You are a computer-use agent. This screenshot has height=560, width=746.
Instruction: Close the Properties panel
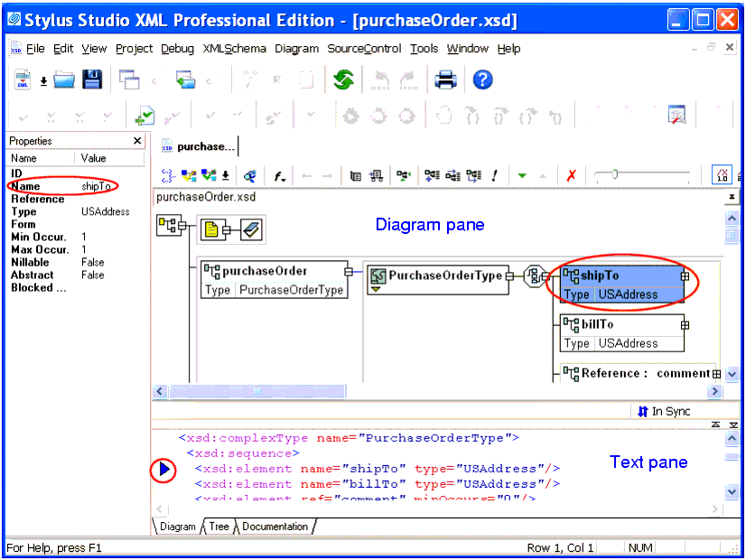pos(137,141)
